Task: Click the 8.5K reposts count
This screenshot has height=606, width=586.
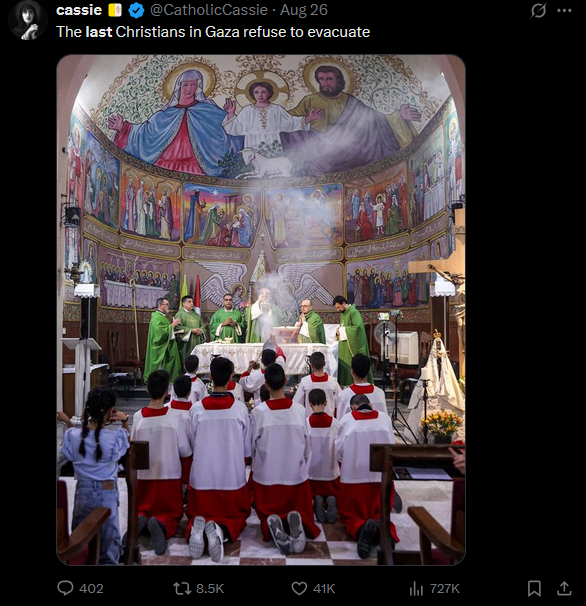Action: (x=210, y=589)
